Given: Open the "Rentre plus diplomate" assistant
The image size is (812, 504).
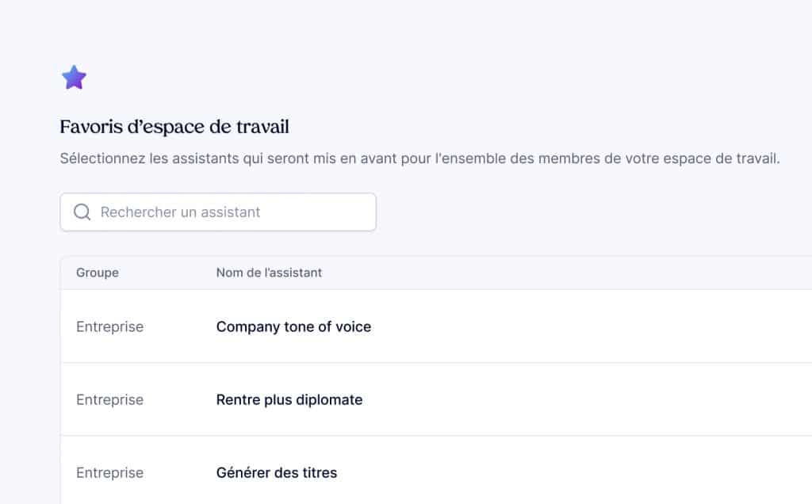Looking at the screenshot, I should tap(289, 400).
